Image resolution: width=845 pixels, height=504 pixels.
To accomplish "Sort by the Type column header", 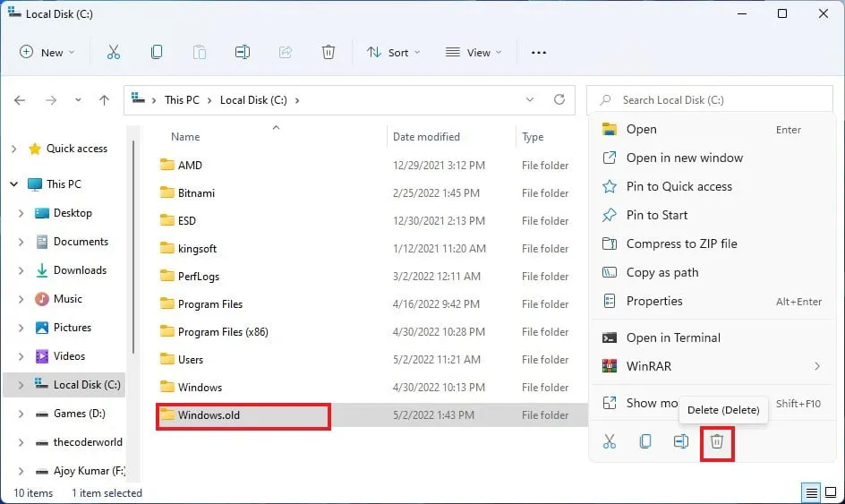I will point(533,137).
